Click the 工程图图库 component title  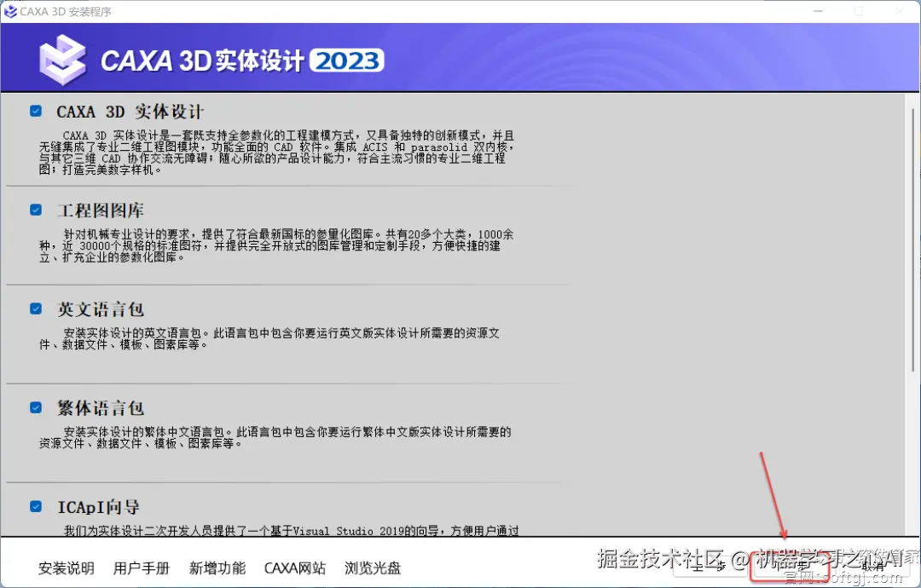(101, 210)
